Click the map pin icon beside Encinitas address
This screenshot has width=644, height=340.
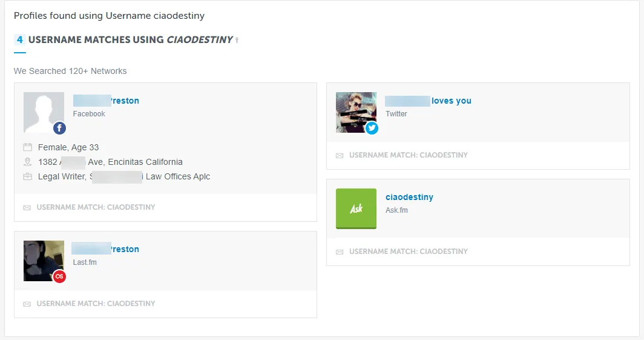[x=27, y=162]
